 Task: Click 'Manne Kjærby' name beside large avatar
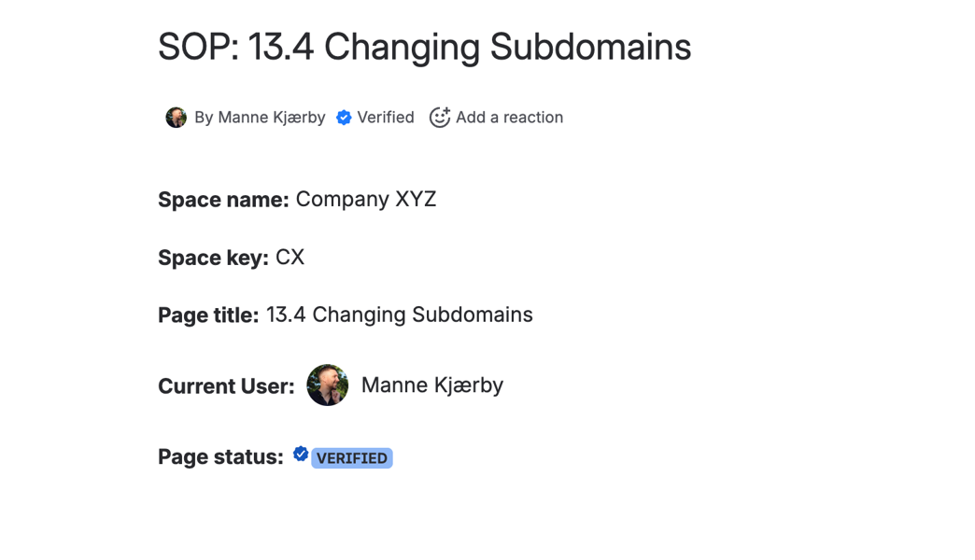[x=432, y=385]
